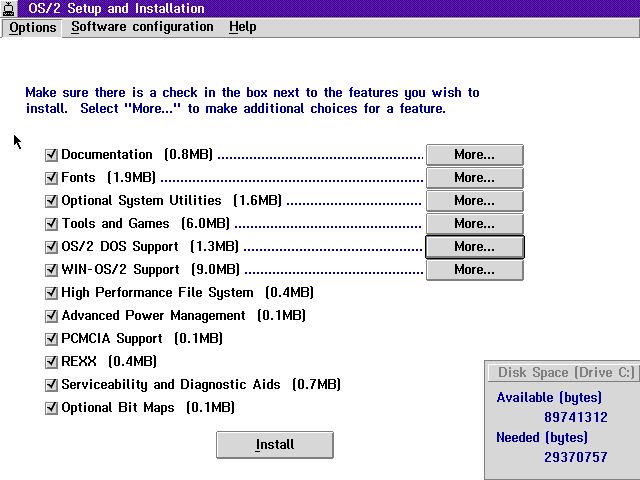Uncheck the Fonts checkbox

(51, 178)
